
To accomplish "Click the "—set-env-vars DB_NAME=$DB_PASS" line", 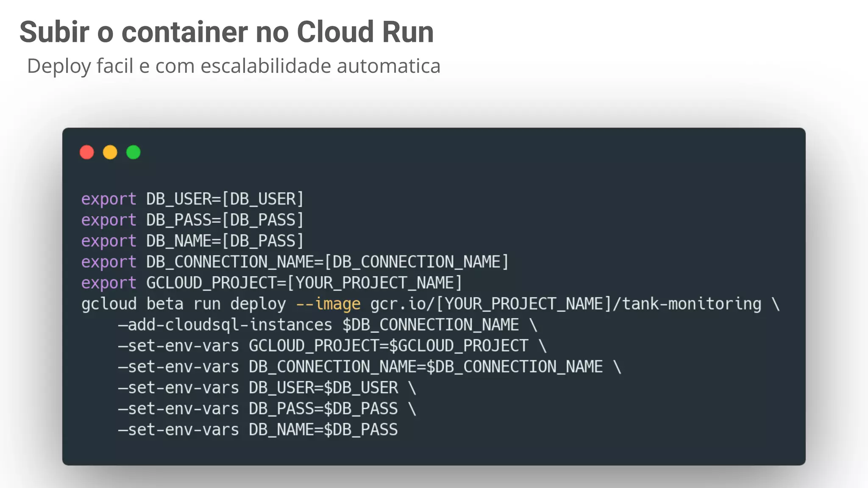I will click(258, 430).
